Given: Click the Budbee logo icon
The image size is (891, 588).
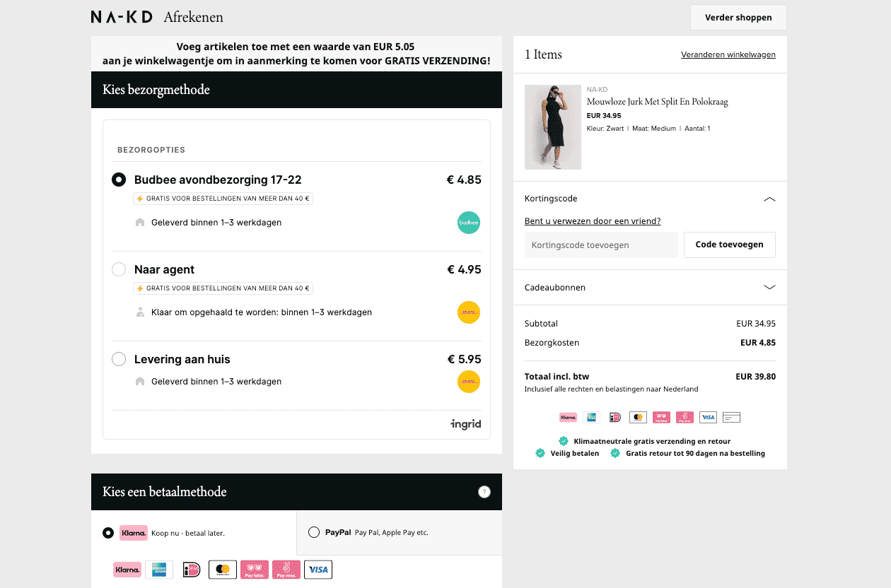Looking at the screenshot, I should point(468,223).
